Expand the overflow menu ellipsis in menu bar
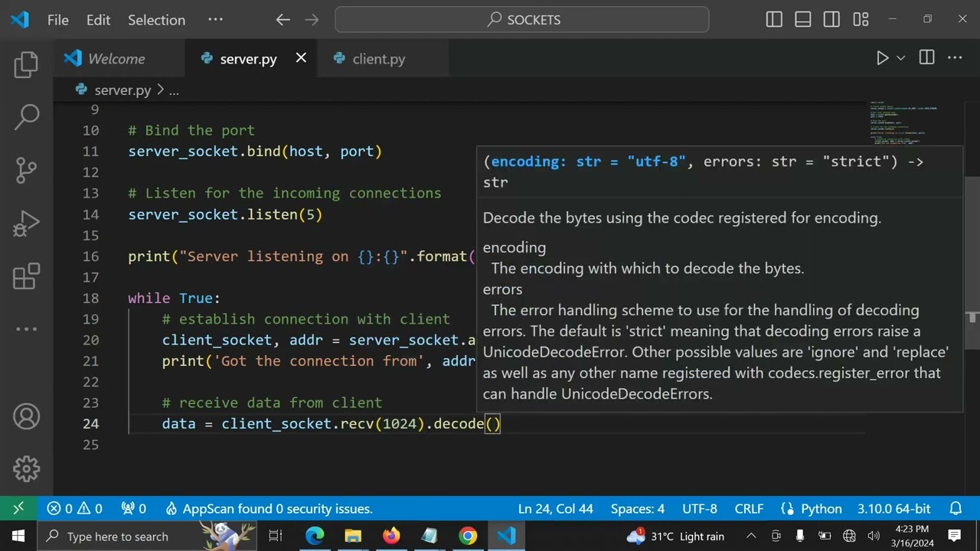This screenshot has height=551, width=980. point(215,20)
